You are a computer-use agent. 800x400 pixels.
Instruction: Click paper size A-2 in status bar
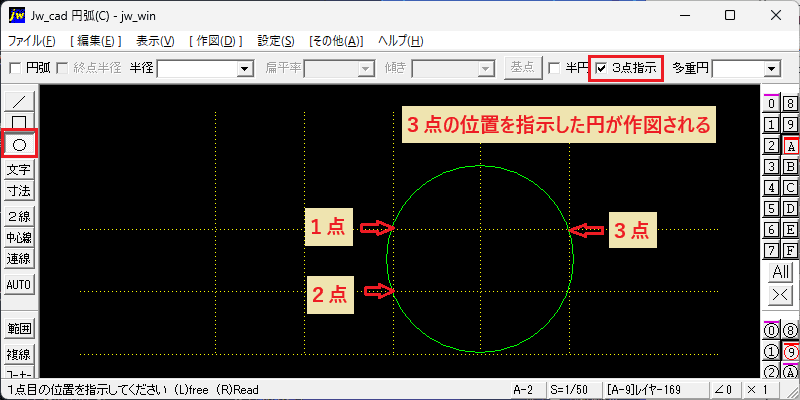(x=528, y=390)
